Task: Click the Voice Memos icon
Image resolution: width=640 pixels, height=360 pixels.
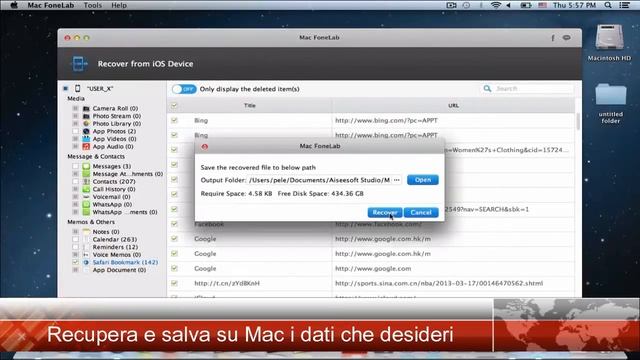Action: [86, 255]
